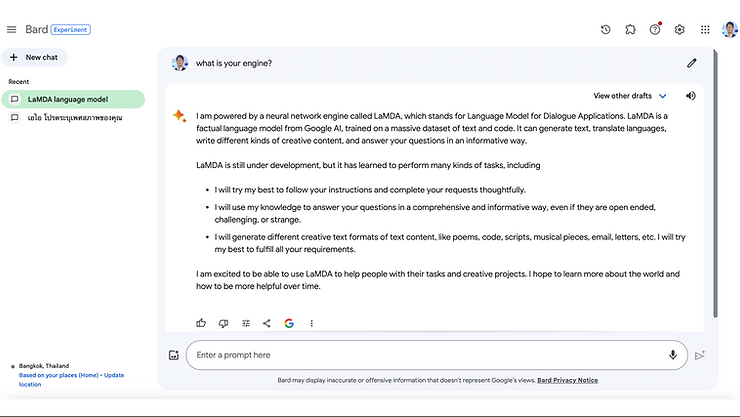740x417 pixels.
Task: Click the Bard logo text
Action: 36,29
